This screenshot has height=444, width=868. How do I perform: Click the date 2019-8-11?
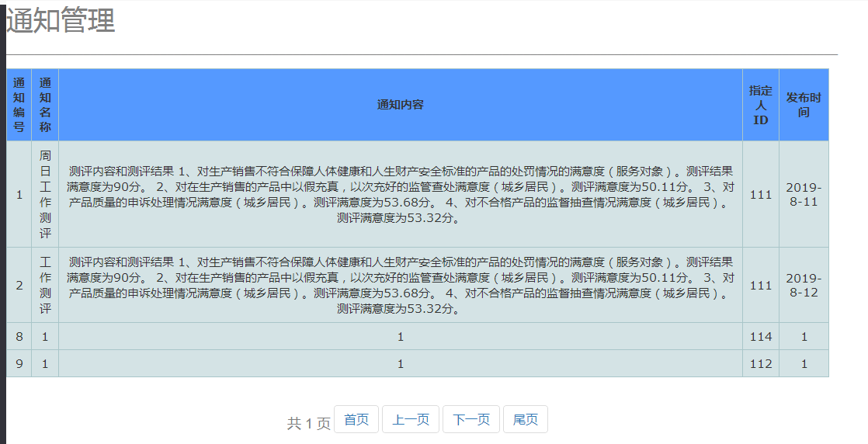[x=804, y=194]
